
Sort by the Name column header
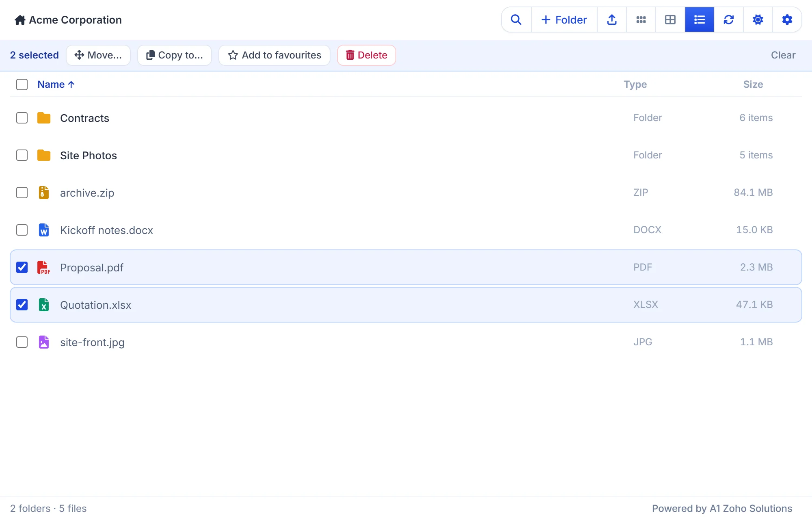click(56, 84)
